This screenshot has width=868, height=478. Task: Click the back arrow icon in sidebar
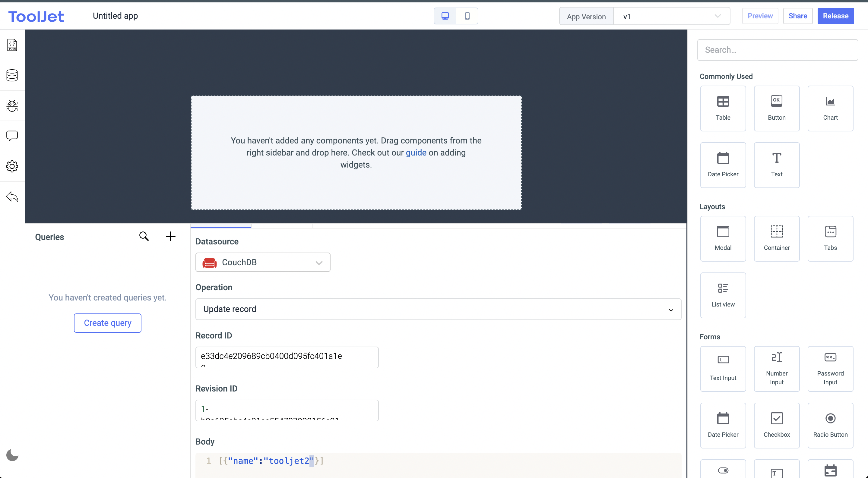[x=12, y=197]
